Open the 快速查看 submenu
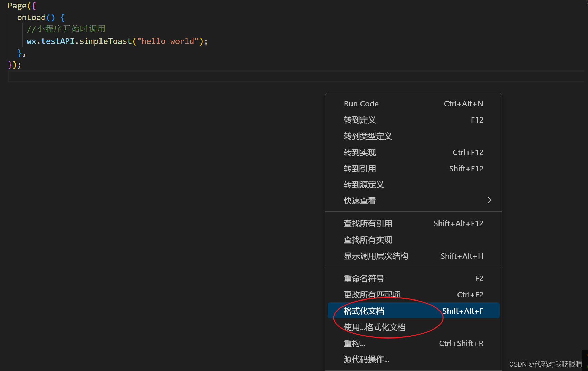588x371 pixels. (x=413, y=201)
